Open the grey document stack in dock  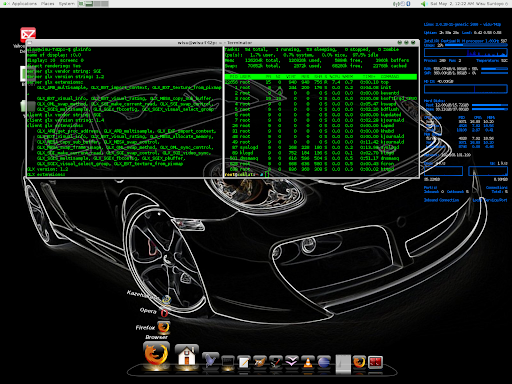pos(343,364)
